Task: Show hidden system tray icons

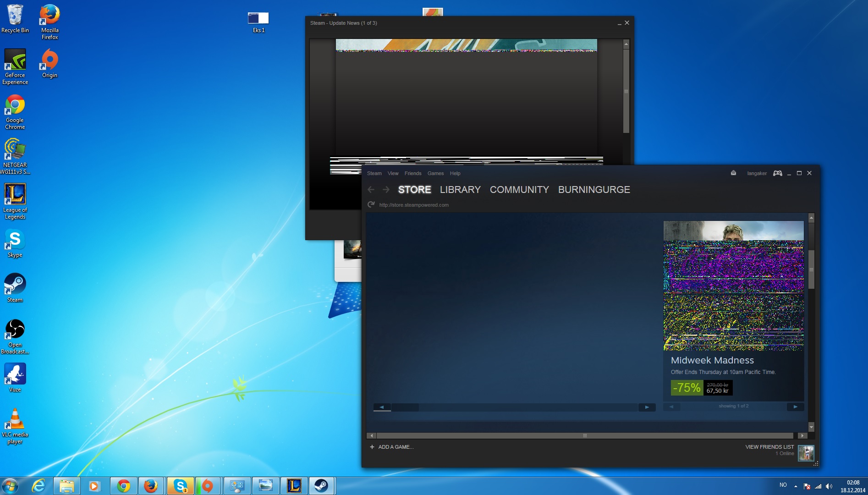Action: point(796,486)
